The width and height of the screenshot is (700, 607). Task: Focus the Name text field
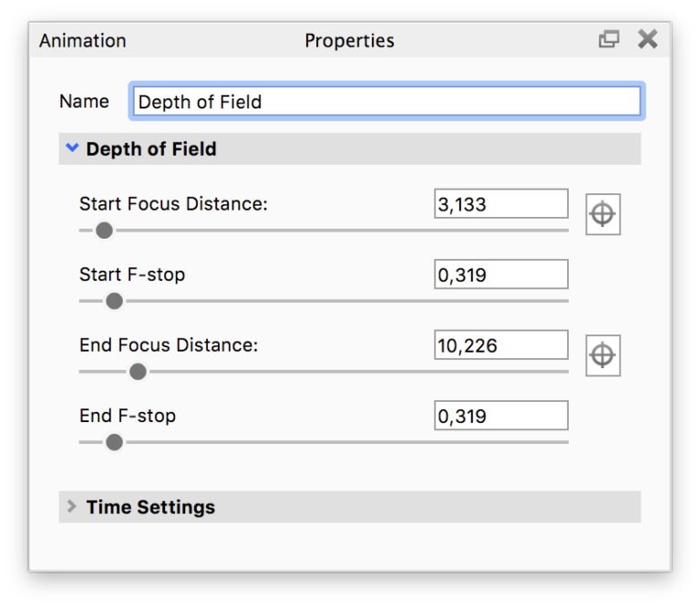point(386,101)
